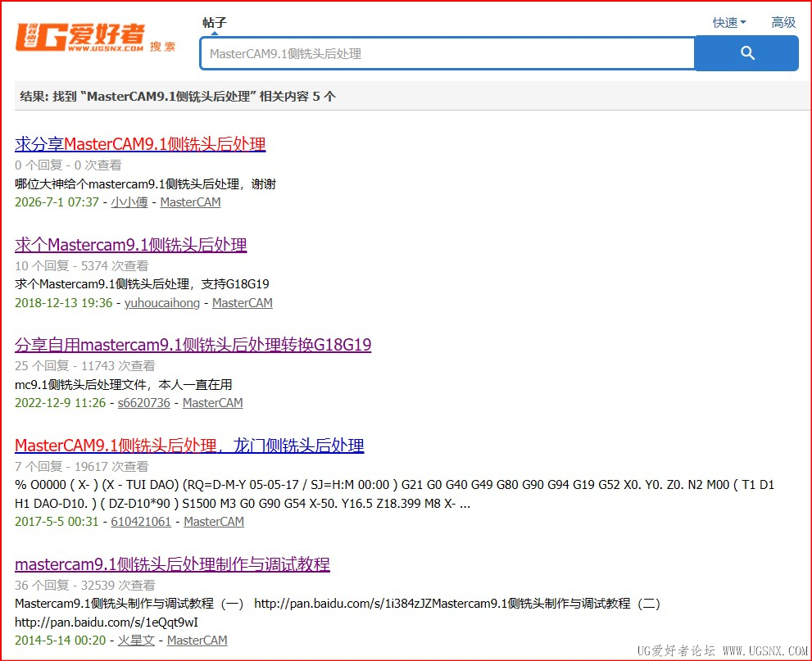Open MasterCAM forum link beside 火星文
Image resolution: width=812 pixels, height=661 pixels.
point(197,641)
